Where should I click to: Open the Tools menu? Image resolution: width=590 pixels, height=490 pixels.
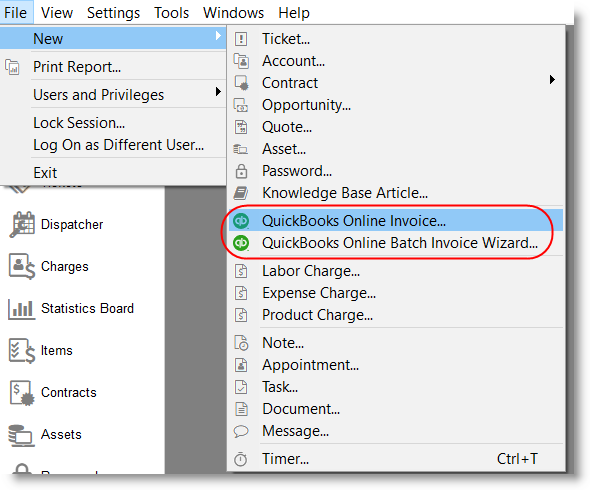[x=171, y=13]
